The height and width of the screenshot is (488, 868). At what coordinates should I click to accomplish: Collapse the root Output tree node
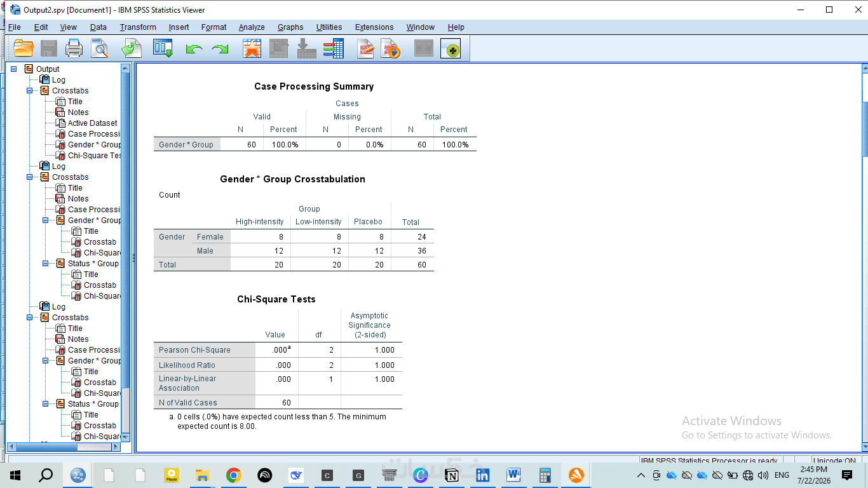point(13,69)
